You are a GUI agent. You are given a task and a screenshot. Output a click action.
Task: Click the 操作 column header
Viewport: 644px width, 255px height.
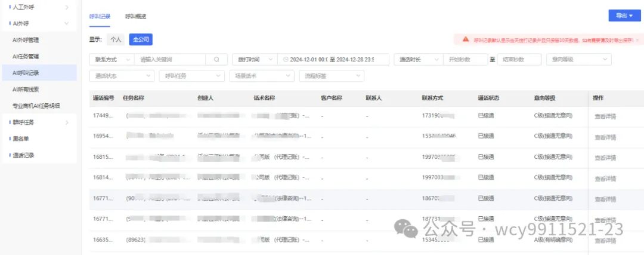598,99
